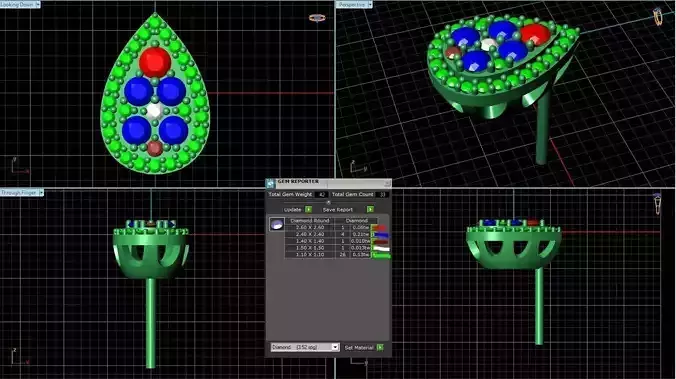
Task: Select the 2.60 X 2.60 gem row
Action: click(x=328, y=228)
